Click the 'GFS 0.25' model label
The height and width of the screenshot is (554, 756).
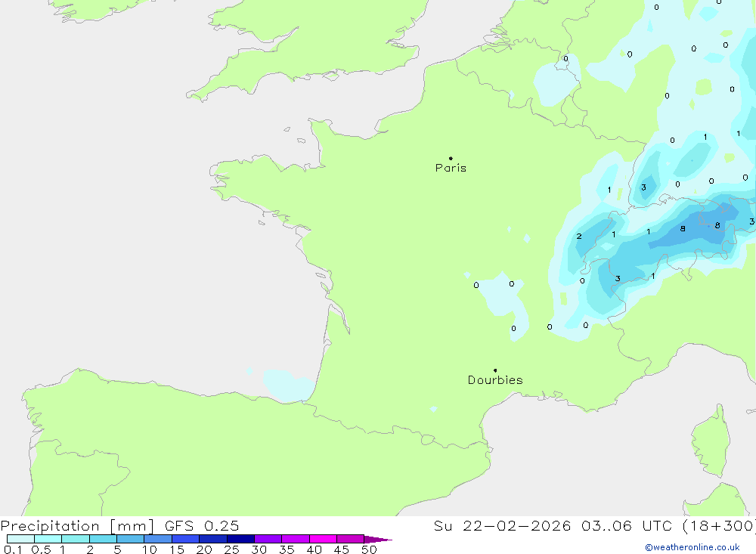202,526
